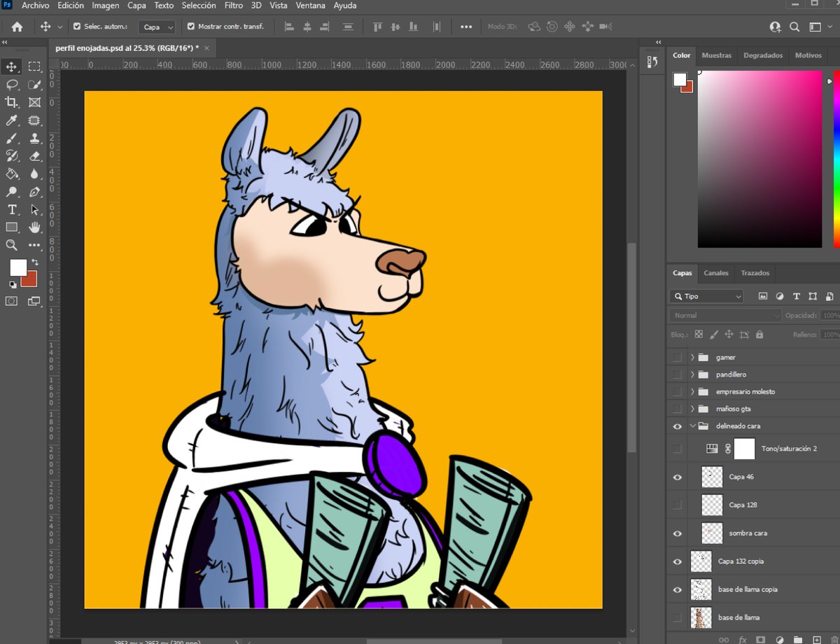Select the Frame tool
Image resolution: width=840 pixels, height=644 pixels.
pyautogui.click(x=34, y=102)
